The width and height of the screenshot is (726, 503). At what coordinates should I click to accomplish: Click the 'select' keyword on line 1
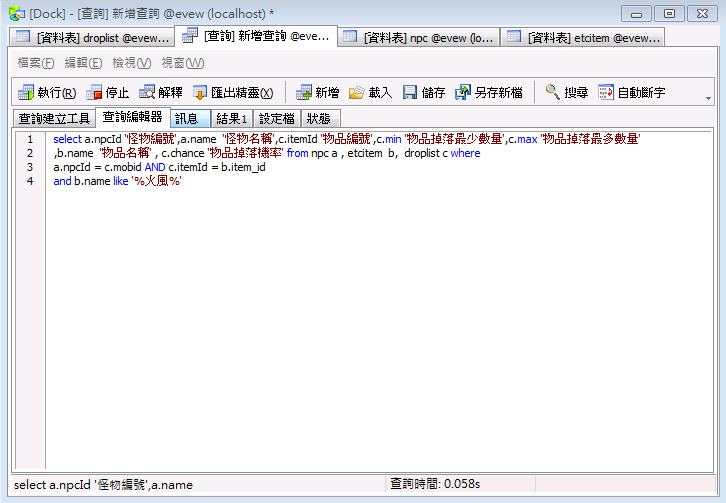tap(67, 139)
